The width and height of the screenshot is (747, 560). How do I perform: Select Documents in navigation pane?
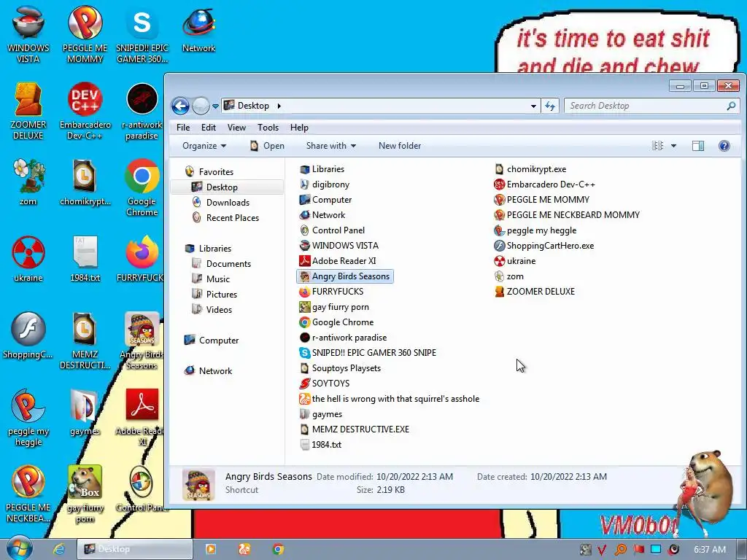[222, 264]
